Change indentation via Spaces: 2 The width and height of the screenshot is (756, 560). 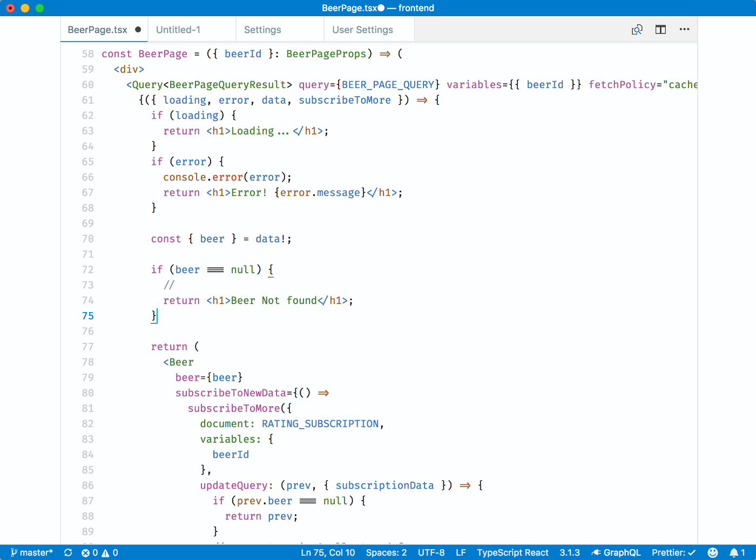[x=386, y=552]
